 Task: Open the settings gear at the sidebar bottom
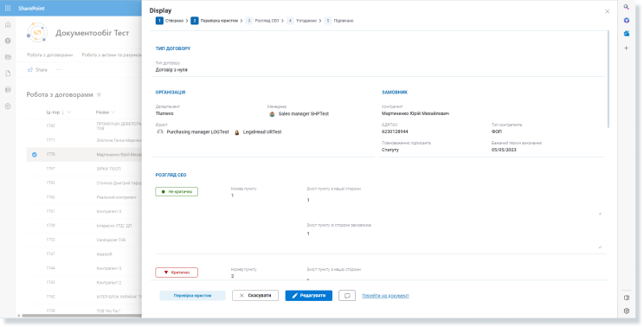627,311
